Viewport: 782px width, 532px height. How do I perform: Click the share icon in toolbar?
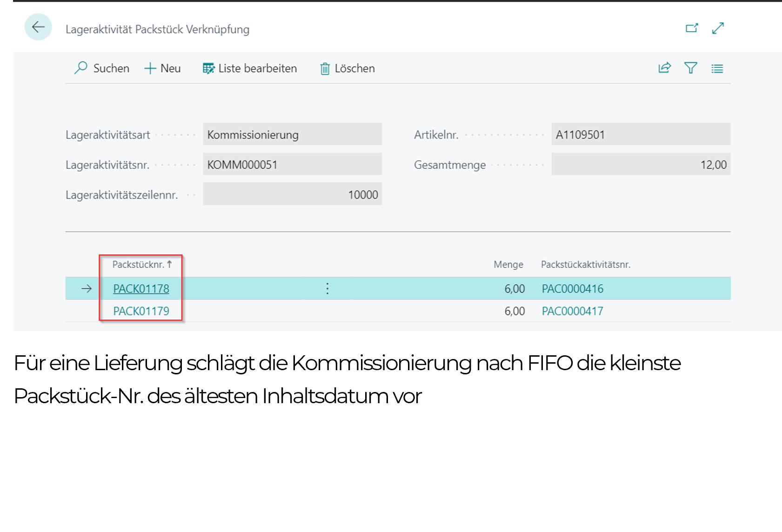point(665,68)
